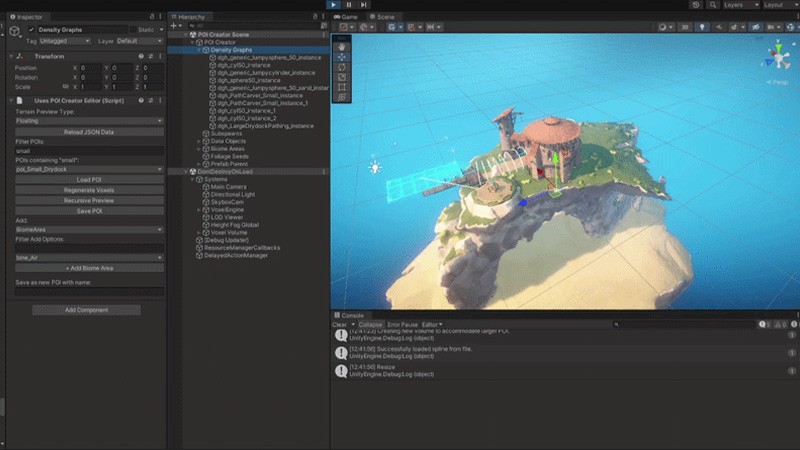Click the Step frame button
This screenshot has width=800, height=450.
tap(363, 5)
